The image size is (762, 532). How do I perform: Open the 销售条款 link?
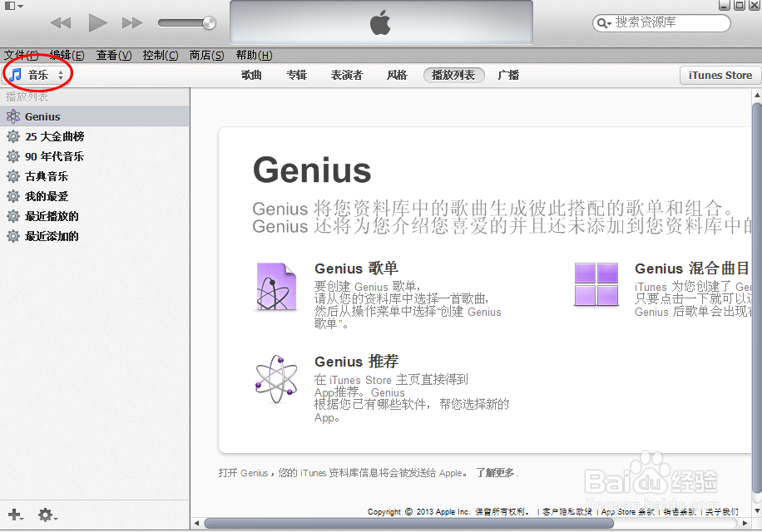(x=680, y=511)
